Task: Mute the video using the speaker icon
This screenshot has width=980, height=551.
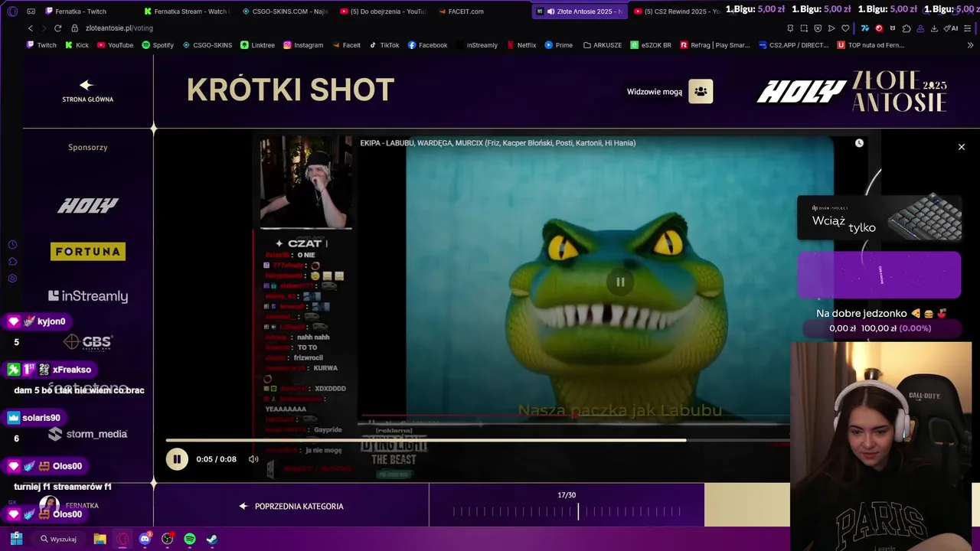Action: click(253, 459)
